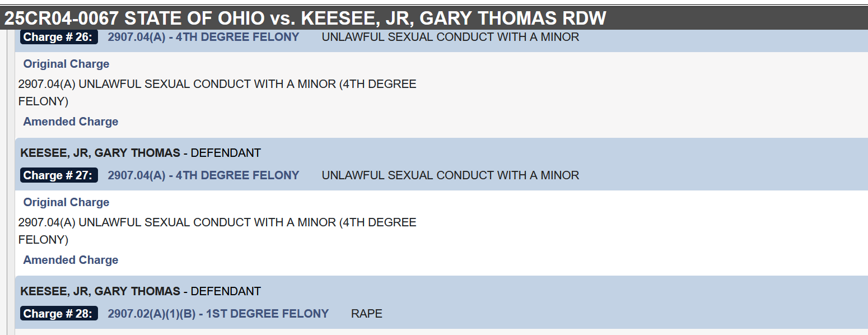The image size is (868, 335).
Task: Open the 2907.02(A)(1)(B) 1st Degree Felony link
Action: 218,314
